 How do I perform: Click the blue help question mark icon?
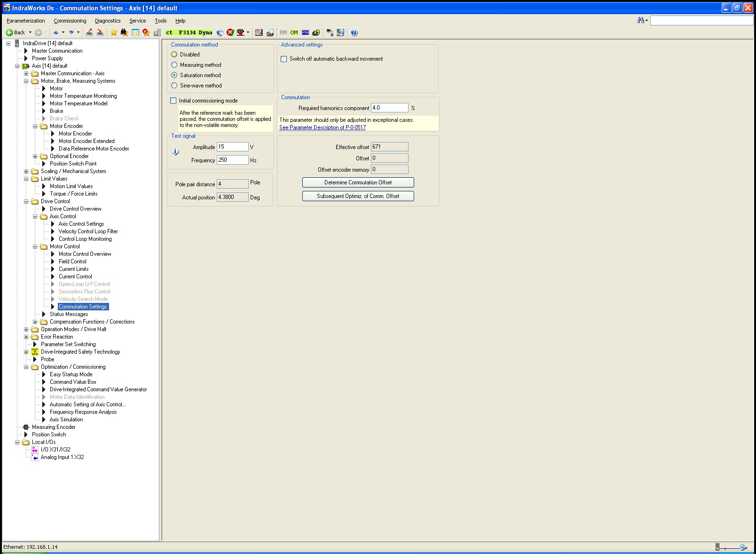(x=354, y=32)
